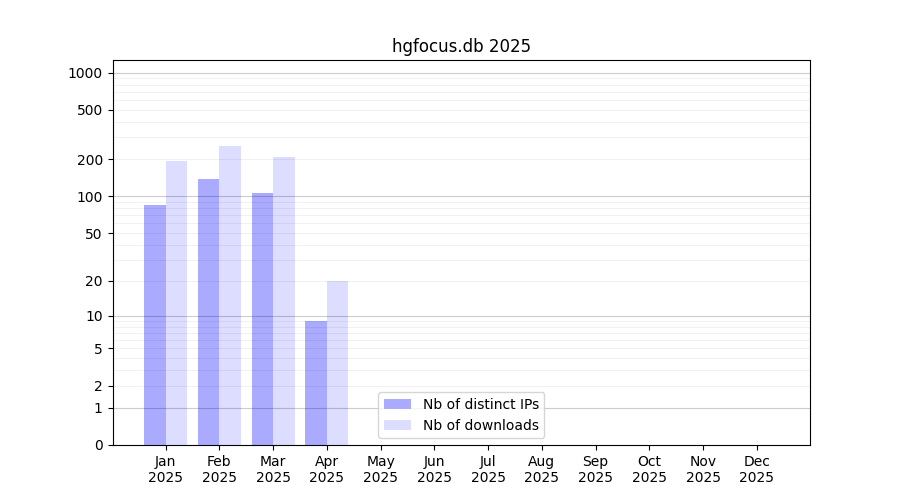Click the Aug 2025 x-axis label
900x500 pixels.
(x=541, y=469)
